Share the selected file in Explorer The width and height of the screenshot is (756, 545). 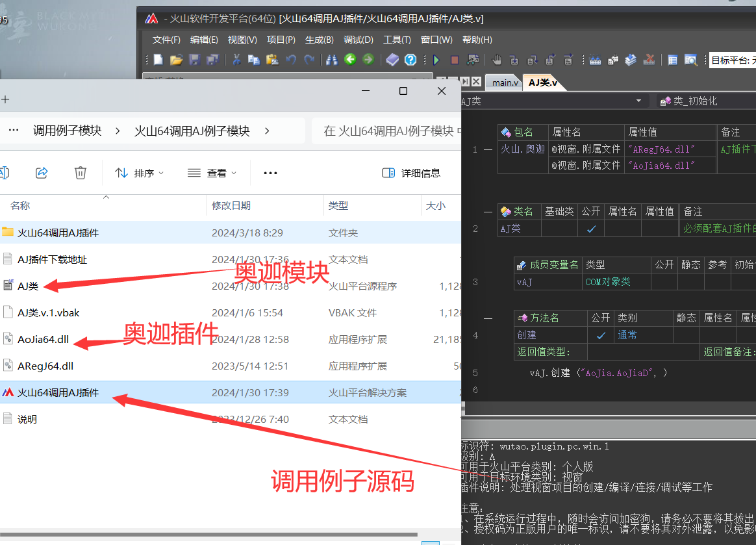click(x=42, y=173)
